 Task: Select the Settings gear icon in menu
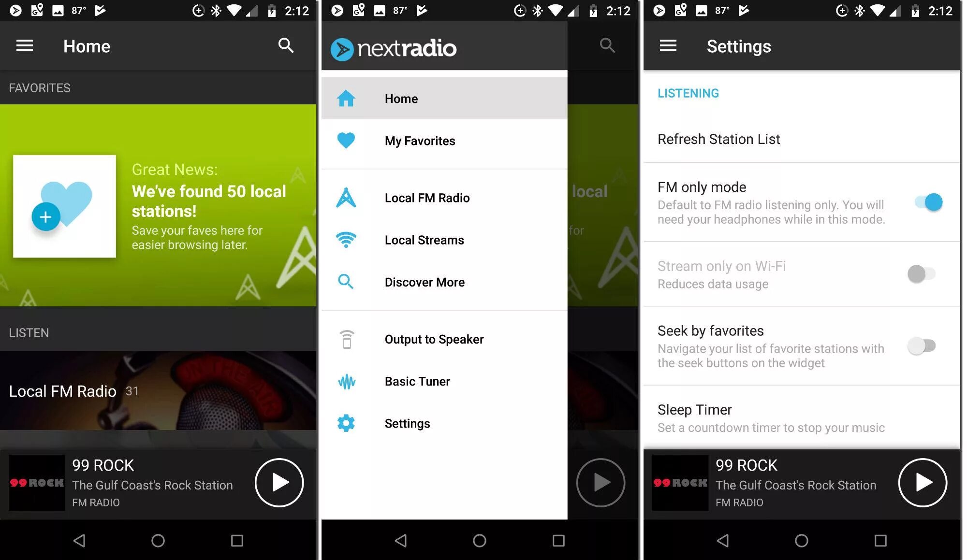346,423
